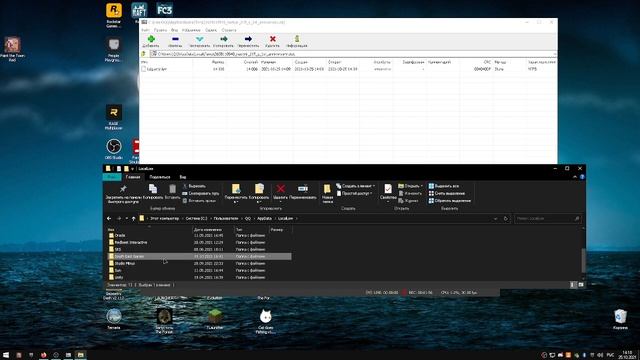Select the Cat Goes Fishing desktop icon

[x=266, y=321]
